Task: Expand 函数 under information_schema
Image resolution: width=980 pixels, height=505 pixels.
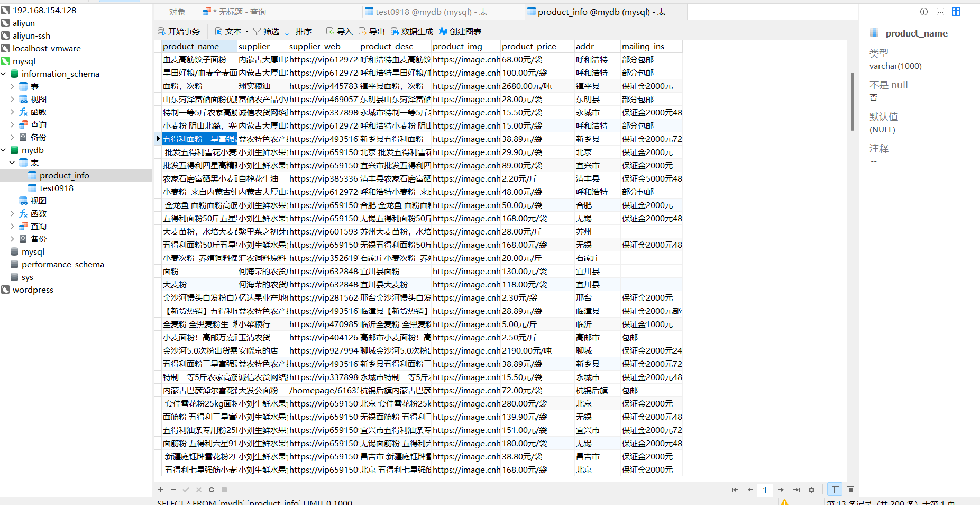Action: [13, 112]
